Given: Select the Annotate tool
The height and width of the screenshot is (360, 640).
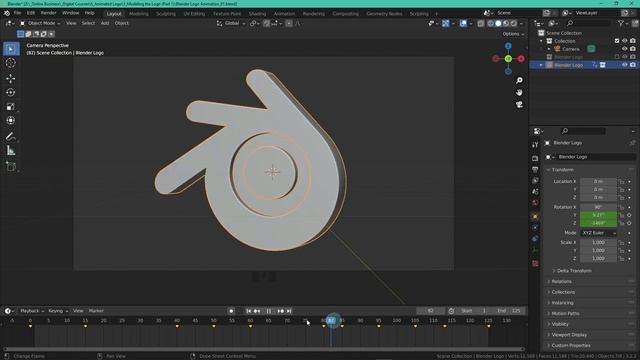Looking at the screenshot, I should (11, 137).
